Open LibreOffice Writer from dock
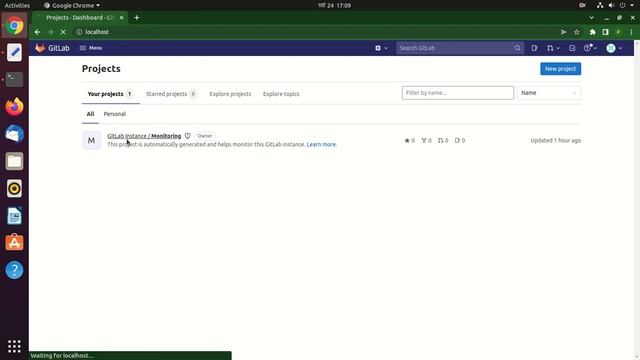The height and width of the screenshot is (360, 640). [14, 216]
